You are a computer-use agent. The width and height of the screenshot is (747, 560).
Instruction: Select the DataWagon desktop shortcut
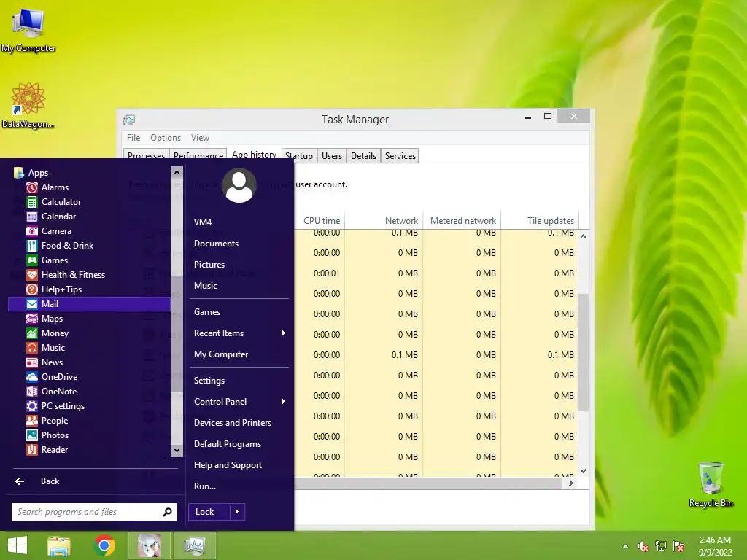tap(28, 105)
